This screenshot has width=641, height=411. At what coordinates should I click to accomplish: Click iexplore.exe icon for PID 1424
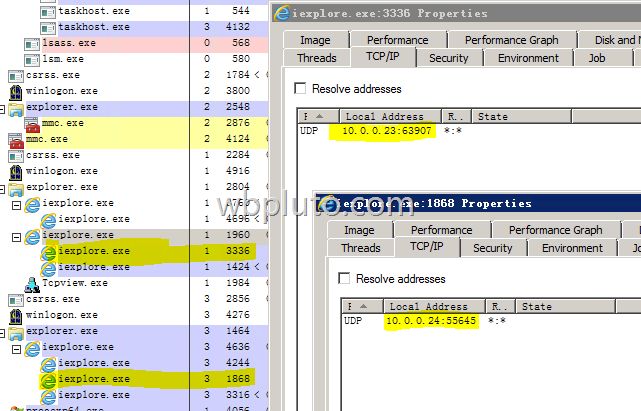tap(48, 268)
